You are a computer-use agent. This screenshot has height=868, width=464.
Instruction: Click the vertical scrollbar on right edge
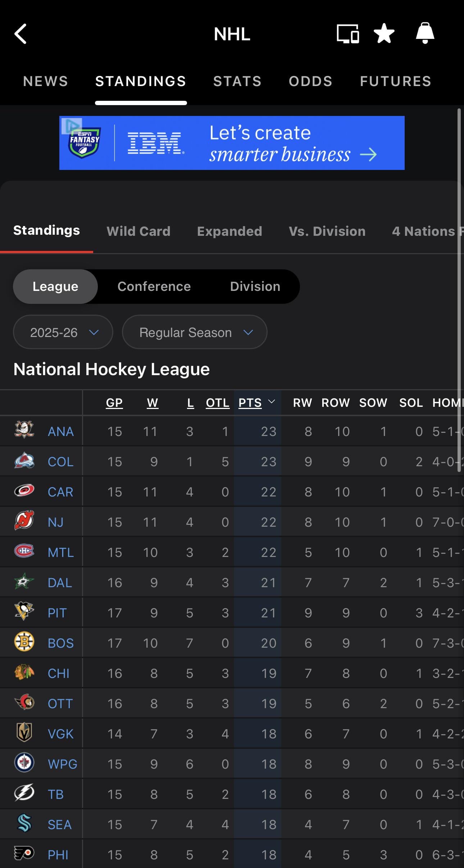[459, 288]
